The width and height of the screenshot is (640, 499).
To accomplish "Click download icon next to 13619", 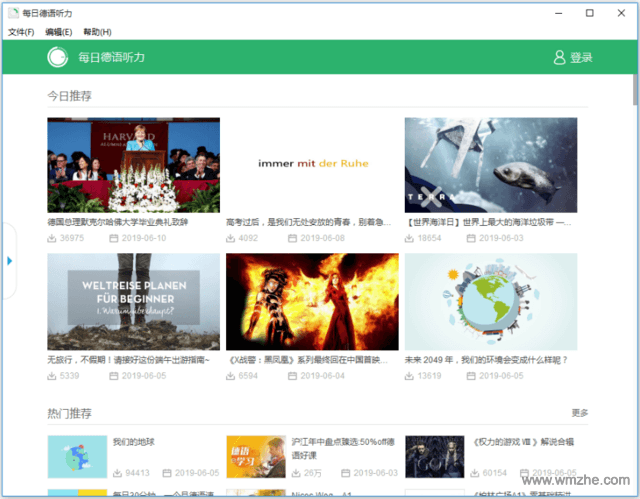I will pyautogui.click(x=409, y=376).
